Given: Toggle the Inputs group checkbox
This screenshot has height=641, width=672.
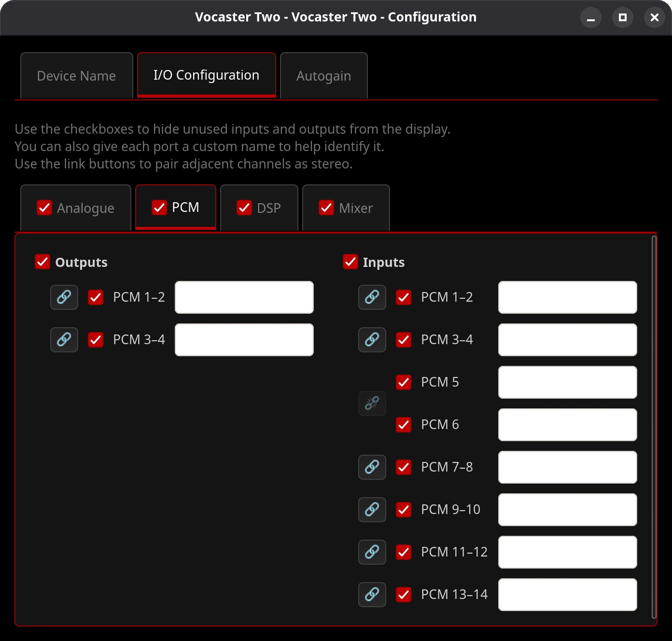Looking at the screenshot, I should (350, 262).
